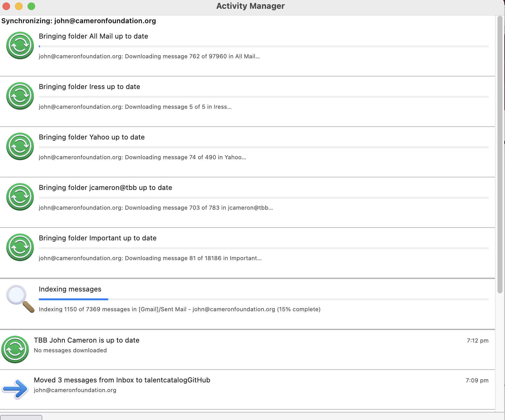Viewport: 505px width, 420px height.
Task: Click sync icon for jcameron@tbb folder
Action: [x=20, y=197]
